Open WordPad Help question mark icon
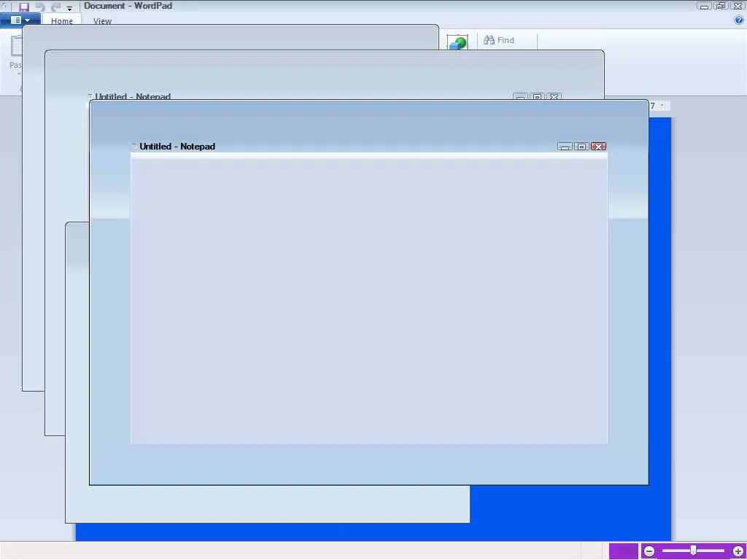This screenshot has width=747, height=560. point(739,20)
